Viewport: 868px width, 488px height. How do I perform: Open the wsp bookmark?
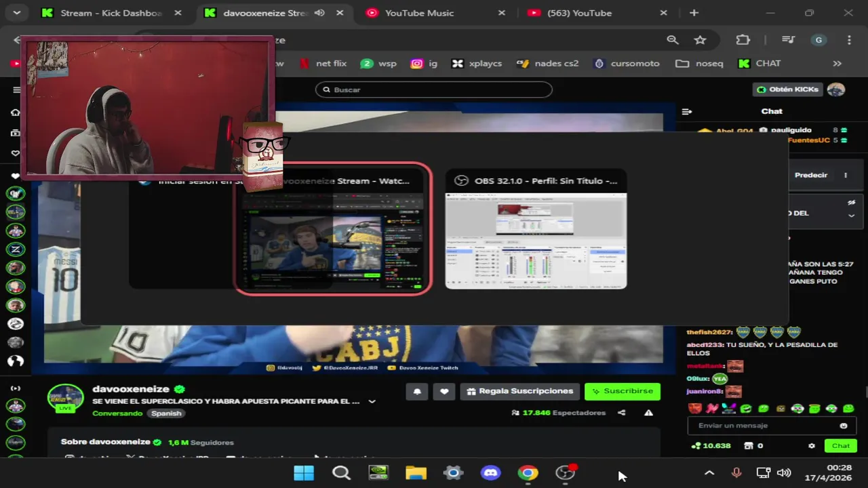coord(378,63)
